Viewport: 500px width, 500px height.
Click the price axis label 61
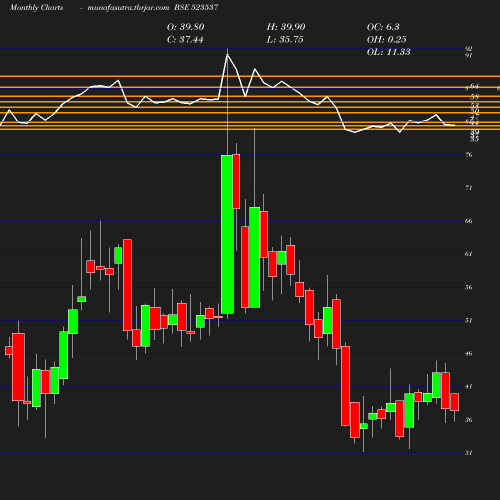(x=469, y=254)
